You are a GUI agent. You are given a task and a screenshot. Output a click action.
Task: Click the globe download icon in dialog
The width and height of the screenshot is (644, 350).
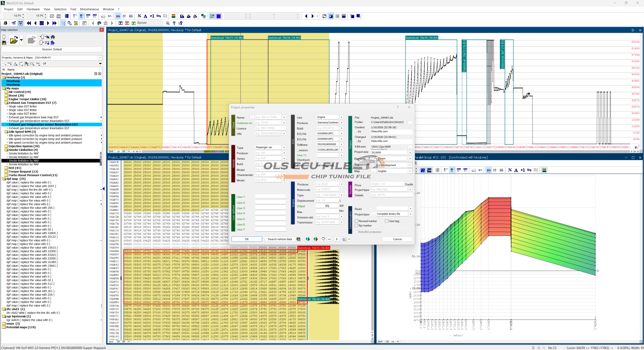coord(308,239)
